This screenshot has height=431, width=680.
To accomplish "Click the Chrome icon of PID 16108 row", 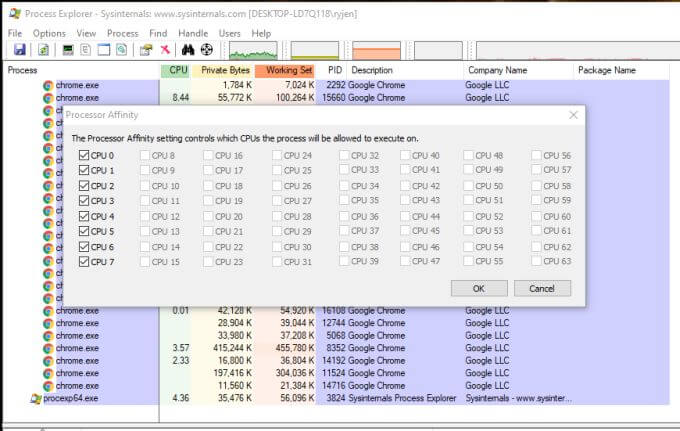I will pos(48,311).
